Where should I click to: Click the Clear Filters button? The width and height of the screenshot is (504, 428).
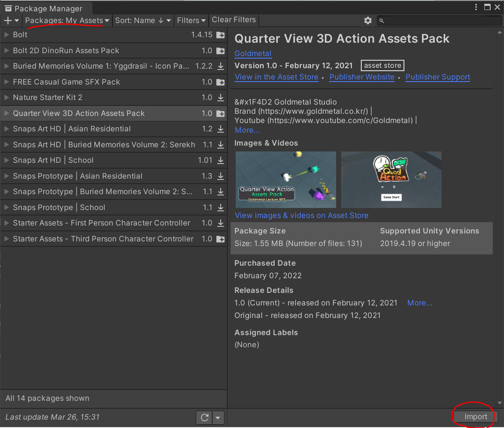[234, 20]
